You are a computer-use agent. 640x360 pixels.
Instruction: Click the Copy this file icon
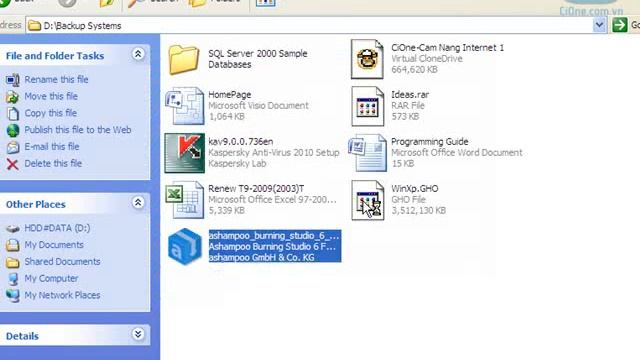click(13, 113)
